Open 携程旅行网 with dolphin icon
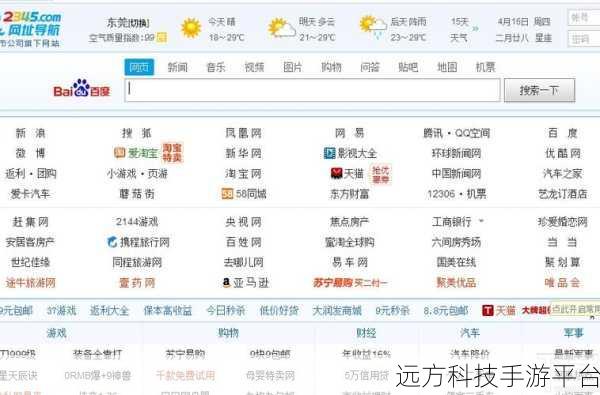Viewport: 600px width, 395px height. click(x=138, y=242)
